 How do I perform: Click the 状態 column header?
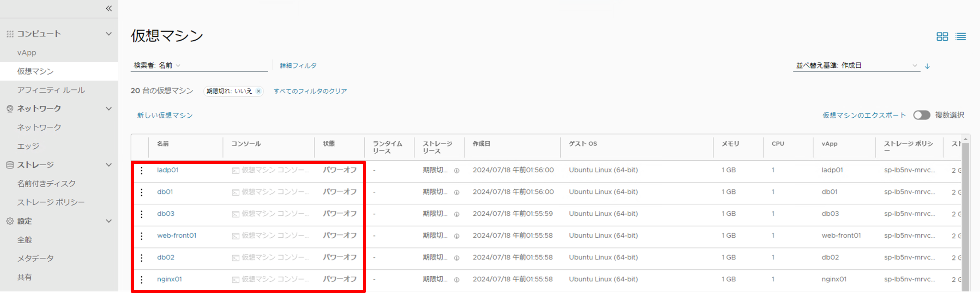click(x=329, y=144)
